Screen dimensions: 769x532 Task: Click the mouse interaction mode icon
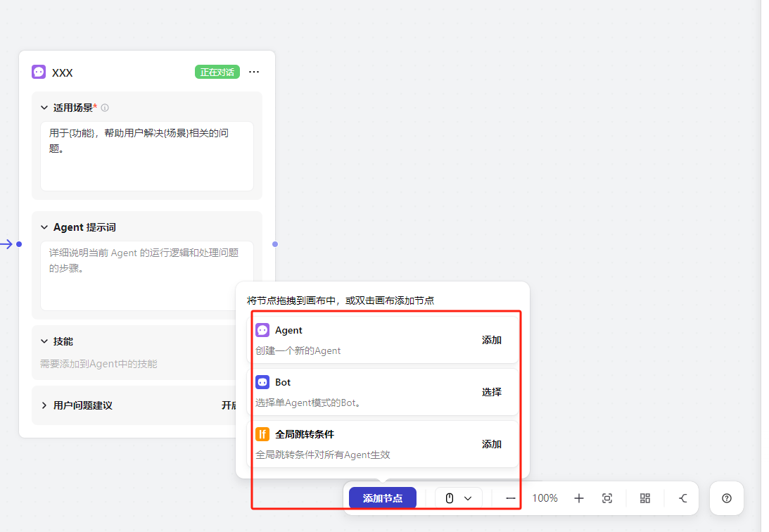(x=450, y=498)
